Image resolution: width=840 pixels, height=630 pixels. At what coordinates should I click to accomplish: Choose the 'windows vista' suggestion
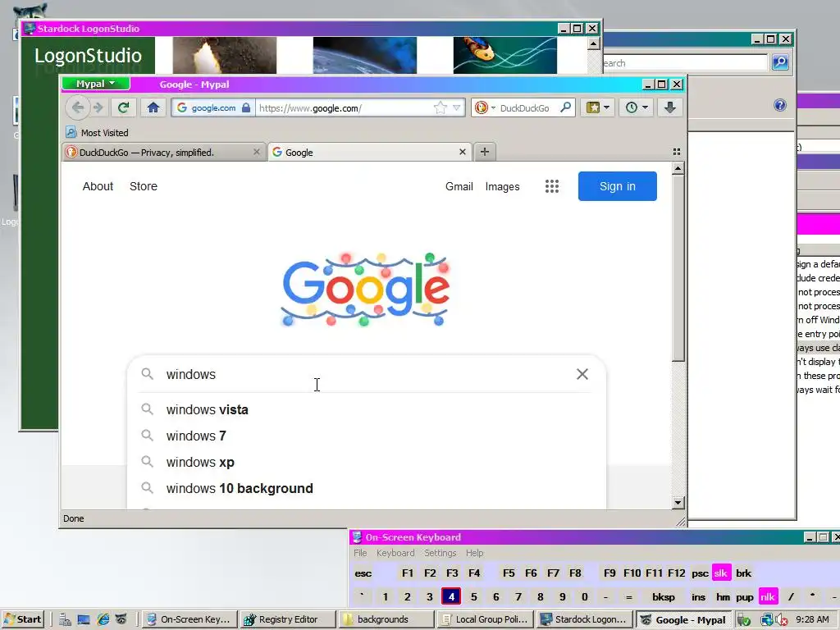click(367, 410)
